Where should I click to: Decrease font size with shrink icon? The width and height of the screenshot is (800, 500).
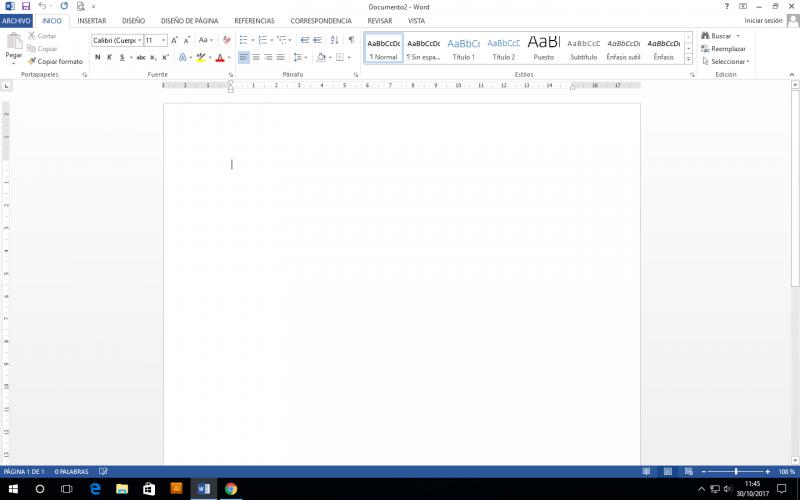(x=187, y=40)
